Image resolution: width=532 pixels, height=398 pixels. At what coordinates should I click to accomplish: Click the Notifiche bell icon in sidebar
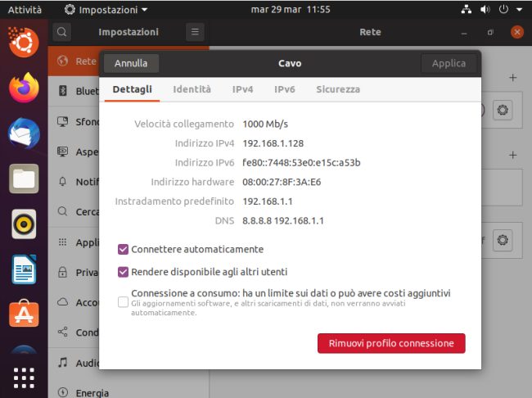[x=63, y=181]
